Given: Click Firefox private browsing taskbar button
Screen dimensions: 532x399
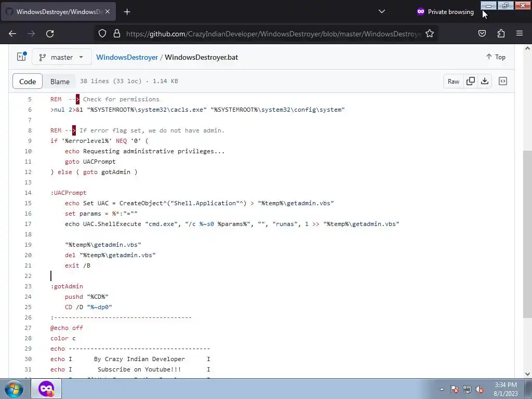Looking at the screenshot, I should pos(46,389).
